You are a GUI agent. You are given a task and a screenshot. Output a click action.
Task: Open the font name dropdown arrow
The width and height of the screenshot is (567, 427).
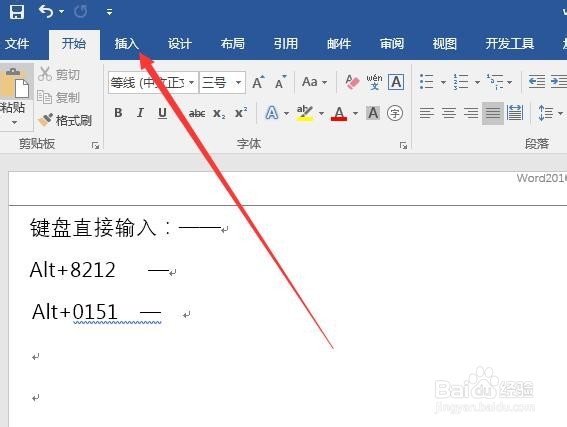coord(192,83)
